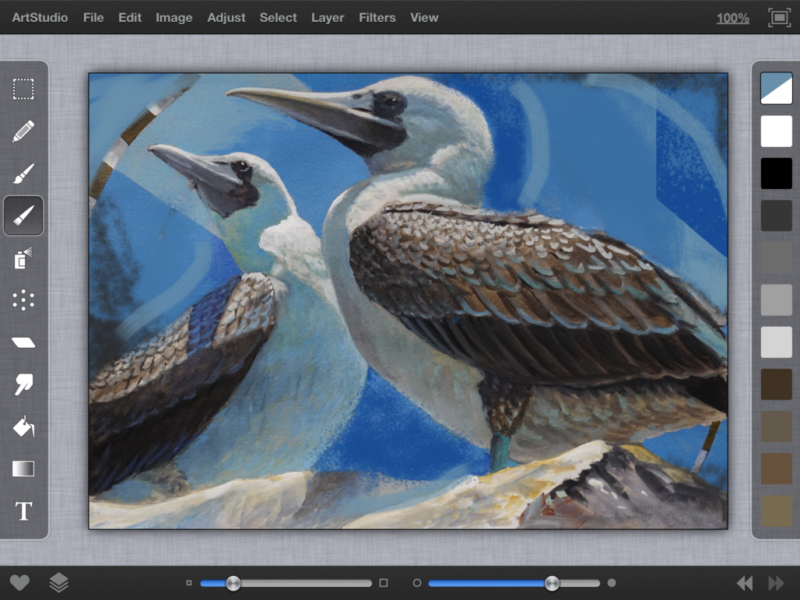
Task: Select the scatter dots tool
Action: pyautogui.click(x=23, y=301)
